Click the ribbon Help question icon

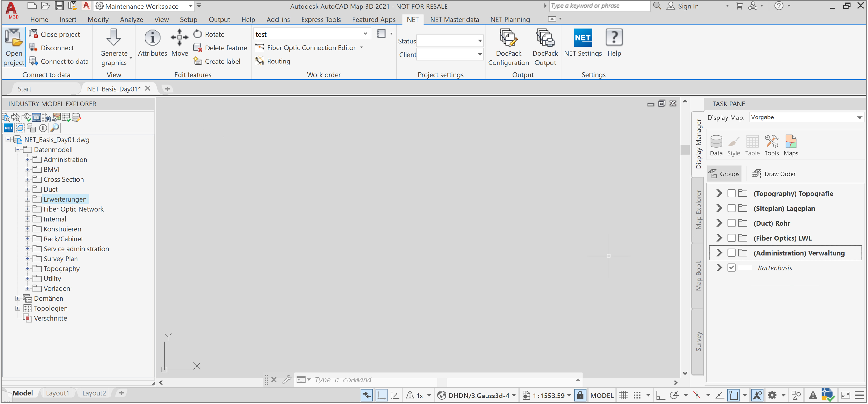click(614, 37)
